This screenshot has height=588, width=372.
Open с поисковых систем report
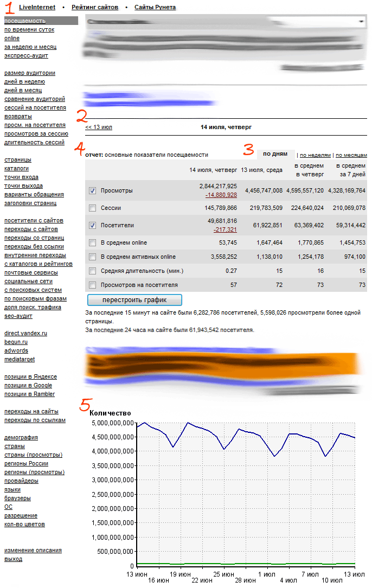(33, 290)
